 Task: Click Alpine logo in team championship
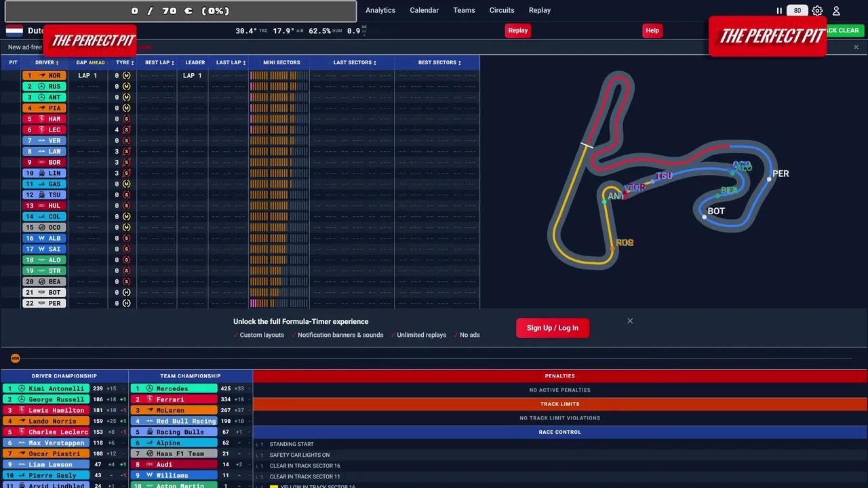pyautogui.click(x=150, y=443)
